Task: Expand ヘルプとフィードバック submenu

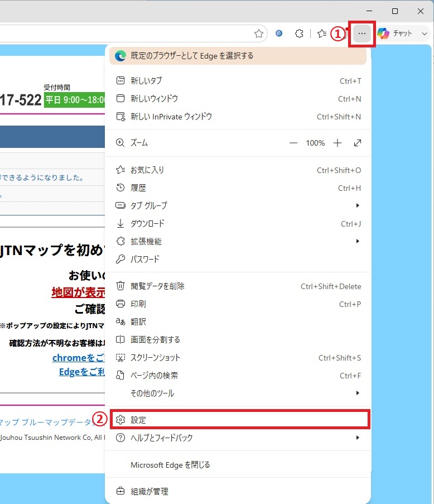Action: tap(238, 438)
